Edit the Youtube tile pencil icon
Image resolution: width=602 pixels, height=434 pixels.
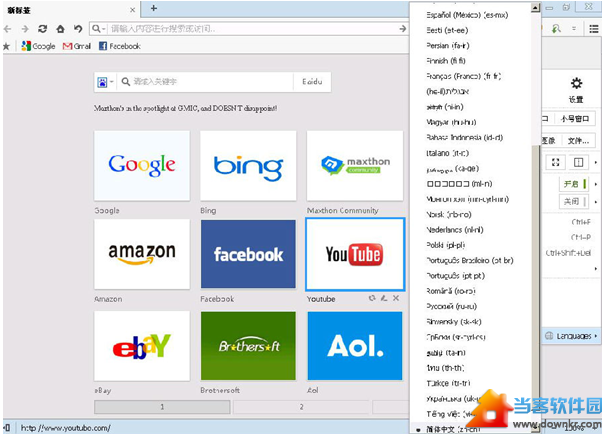[x=384, y=298]
